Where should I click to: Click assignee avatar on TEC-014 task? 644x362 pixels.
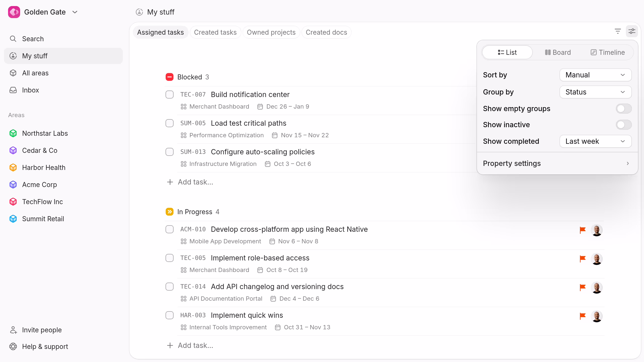click(597, 288)
